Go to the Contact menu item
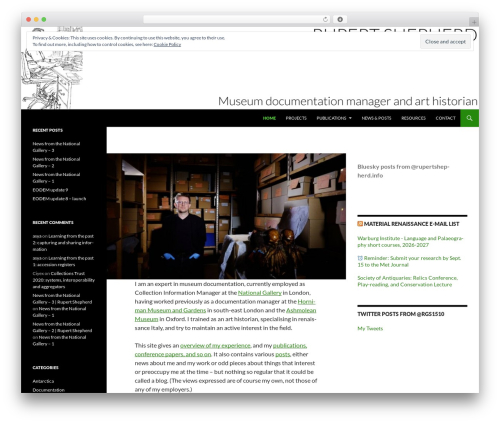The height and width of the screenshot is (423, 500). [x=445, y=118]
